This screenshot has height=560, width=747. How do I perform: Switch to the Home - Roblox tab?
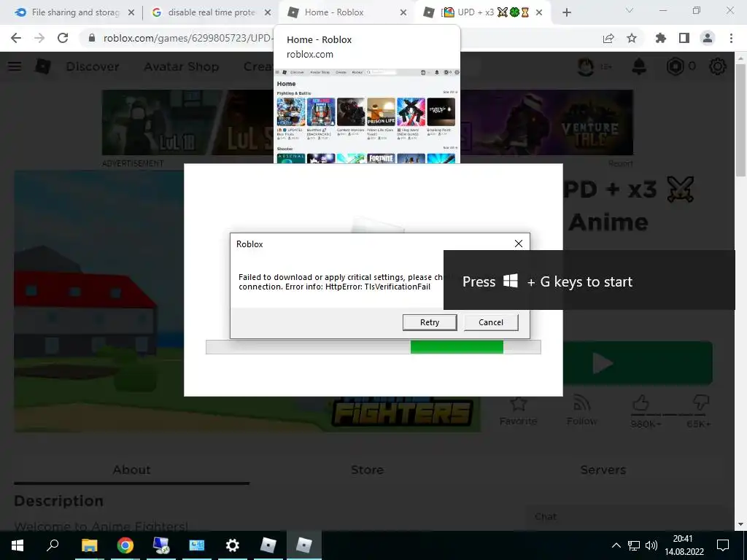point(333,12)
